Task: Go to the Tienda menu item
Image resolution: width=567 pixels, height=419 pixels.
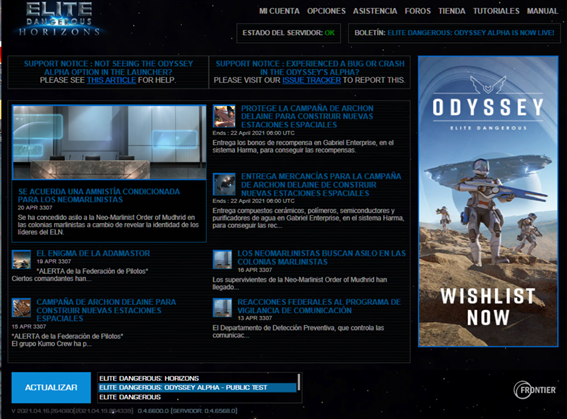Action: [x=452, y=11]
